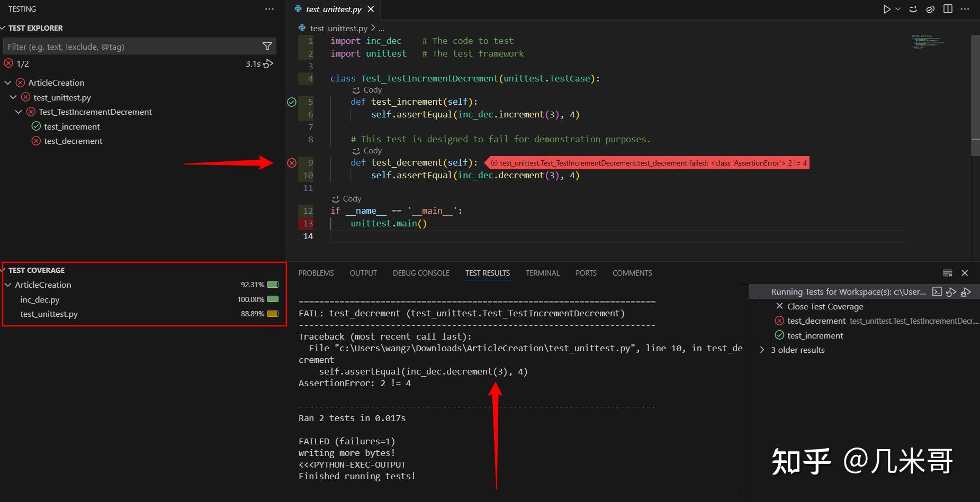Open editor more actions ellipsis menu
This screenshot has width=980, height=502.
click(x=965, y=9)
